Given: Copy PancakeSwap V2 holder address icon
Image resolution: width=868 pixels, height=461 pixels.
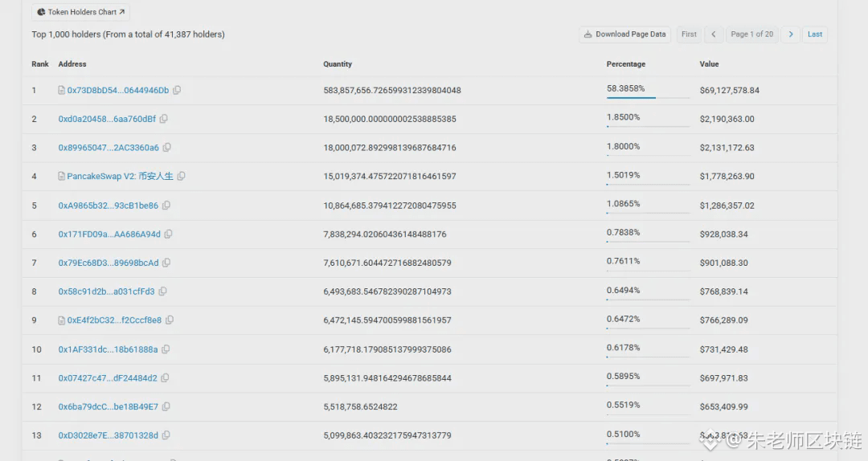Looking at the screenshot, I should 181,177.
